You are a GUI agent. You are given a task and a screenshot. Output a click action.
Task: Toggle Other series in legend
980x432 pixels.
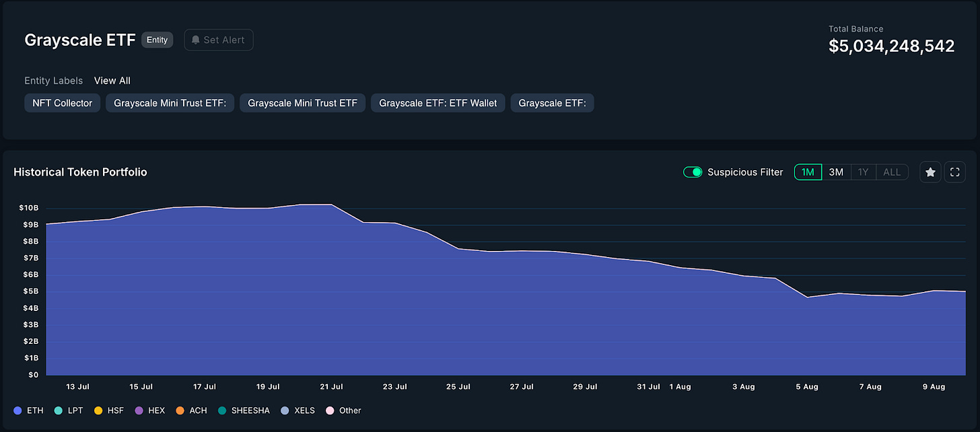tap(343, 410)
